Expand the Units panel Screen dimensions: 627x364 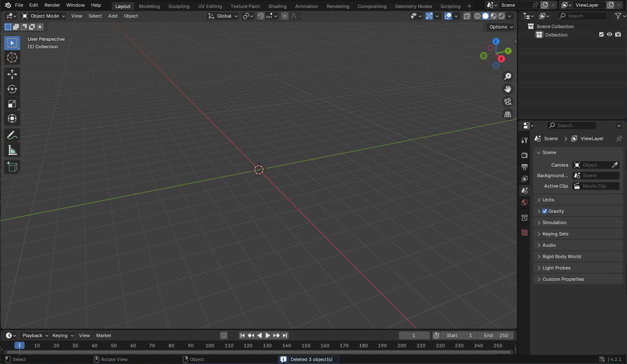578,199
